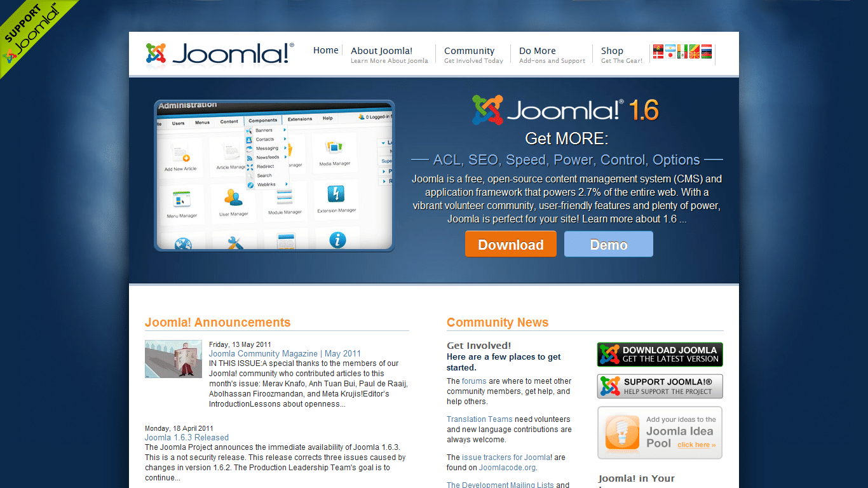Select the Mexico flag language icon

pos(682,55)
